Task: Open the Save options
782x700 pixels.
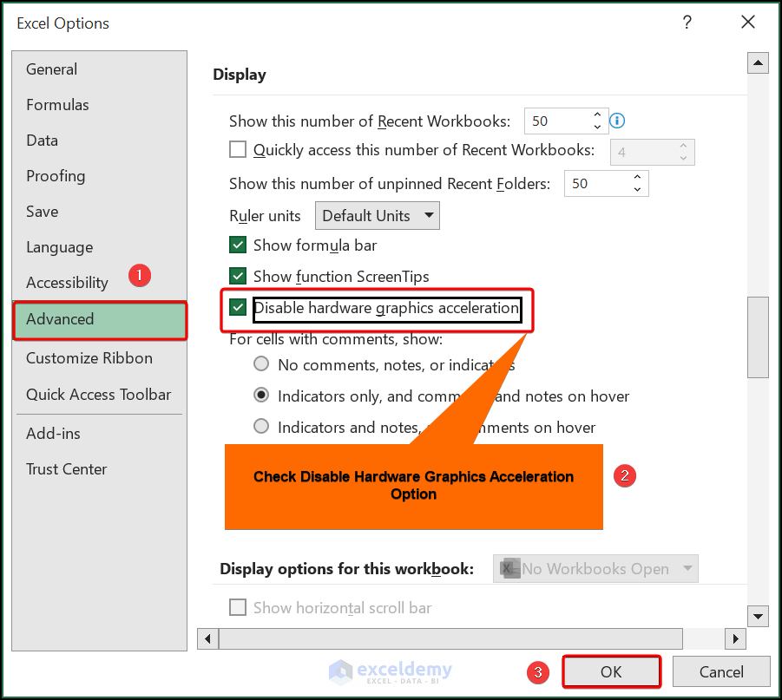Action: [x=100, y=212]
